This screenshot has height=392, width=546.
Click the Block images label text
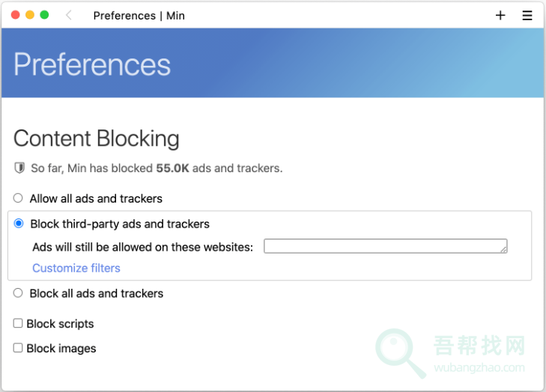tap(61, 348)
